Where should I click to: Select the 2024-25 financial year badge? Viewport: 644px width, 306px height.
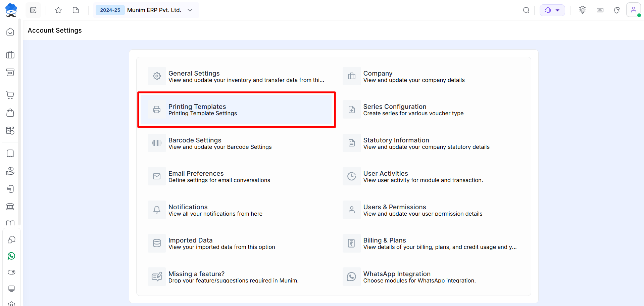click(110, 10)
